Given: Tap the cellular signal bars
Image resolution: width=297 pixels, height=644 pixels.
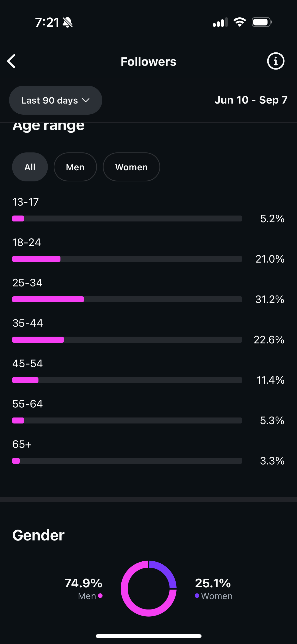Looking at the screenshot, I should [220, 22].
